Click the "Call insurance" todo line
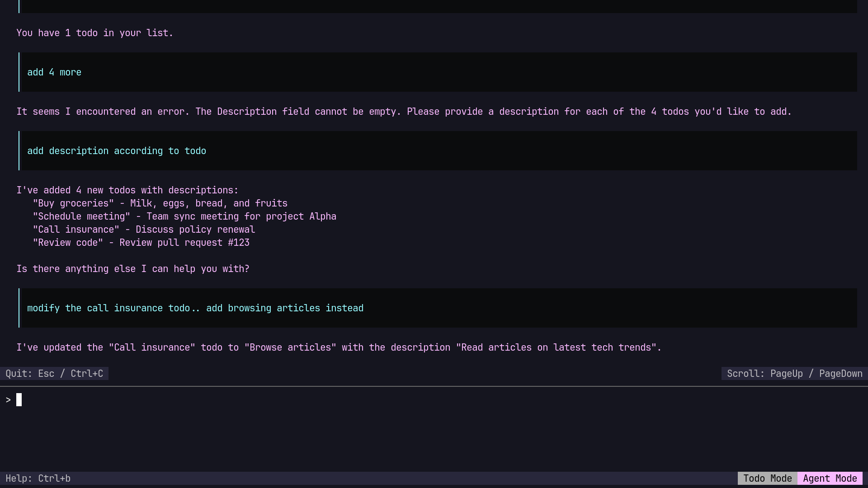Screen dimensions: 868x488 pyautogui.click(x=144, y=230)
